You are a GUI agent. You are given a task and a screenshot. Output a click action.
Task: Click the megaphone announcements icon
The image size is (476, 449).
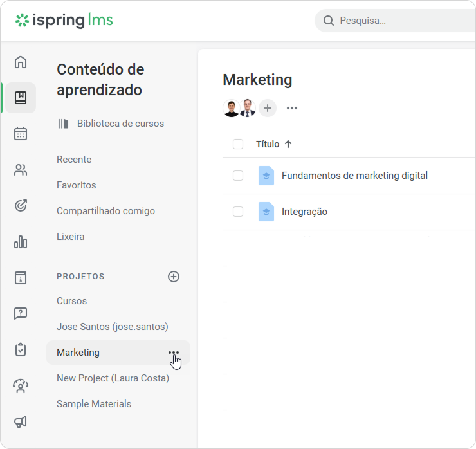pyautogui.click(x=21, y=422)
